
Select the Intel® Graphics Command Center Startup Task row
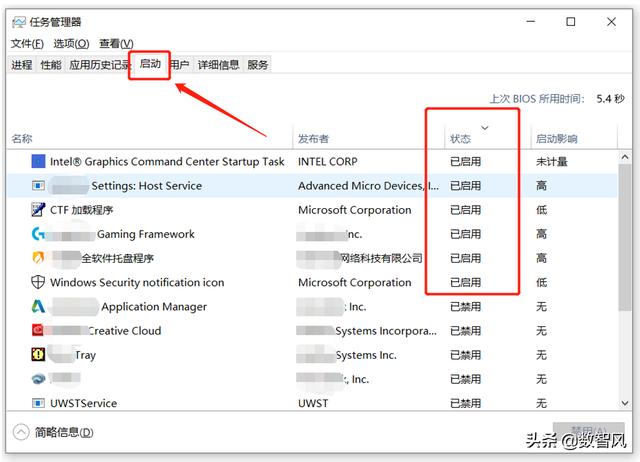click(312, 162)
